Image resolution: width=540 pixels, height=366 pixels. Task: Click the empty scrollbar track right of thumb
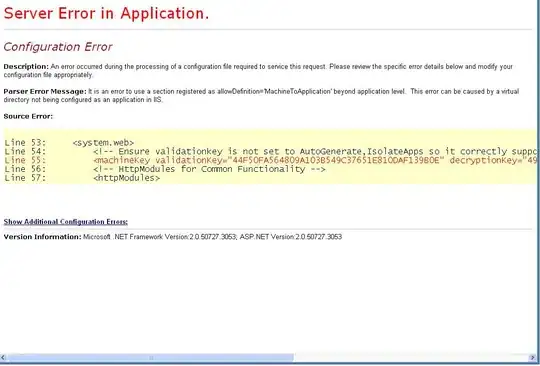[x=411, y=358]
